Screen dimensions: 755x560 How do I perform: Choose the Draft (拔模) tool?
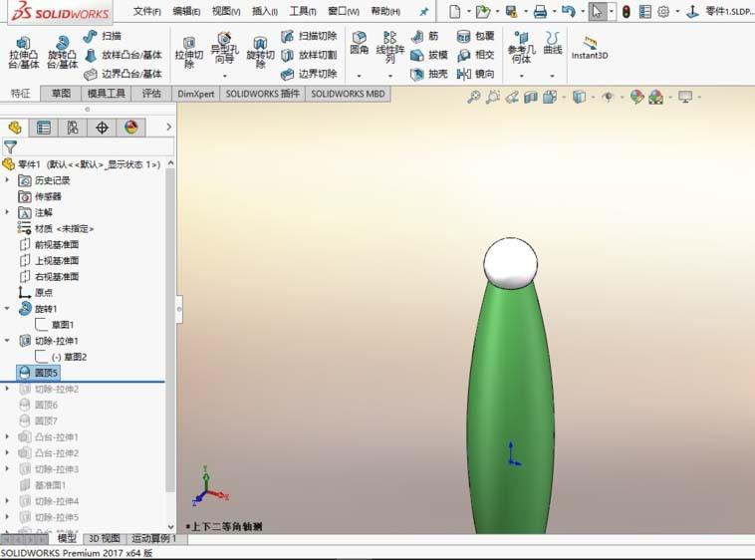(x=429, y=55)
